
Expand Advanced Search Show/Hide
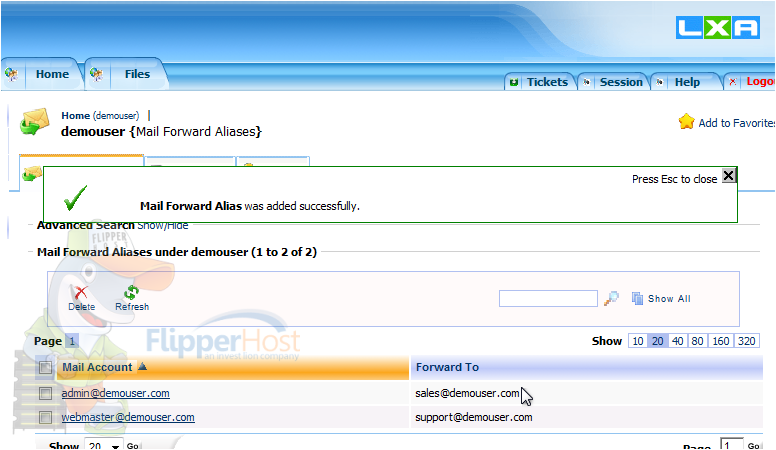pyautogui.click(x=163, y=226)
